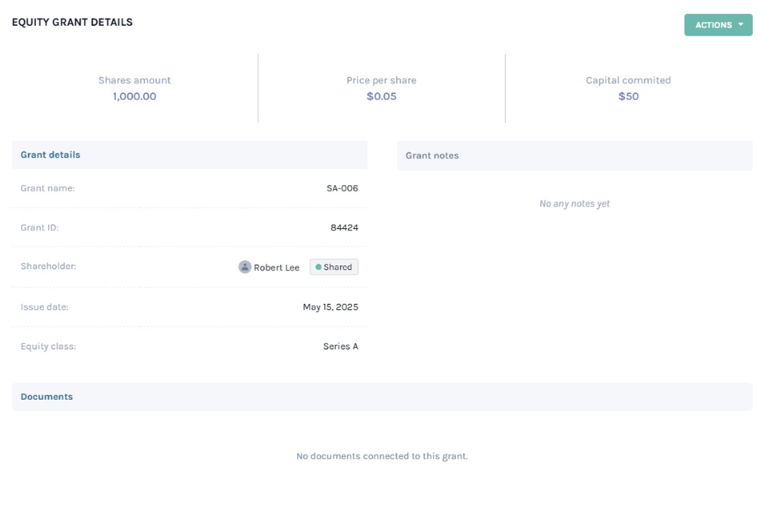763x515 pixels.
Task: Select the Shared status badge
Action: coord(334,267)
